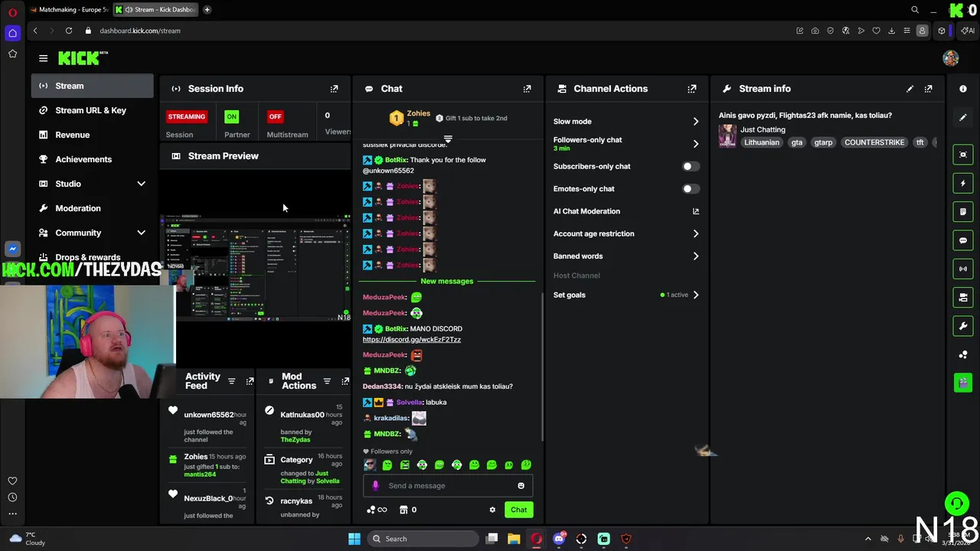Click the New messages divider in chat

tap(447, 281)
